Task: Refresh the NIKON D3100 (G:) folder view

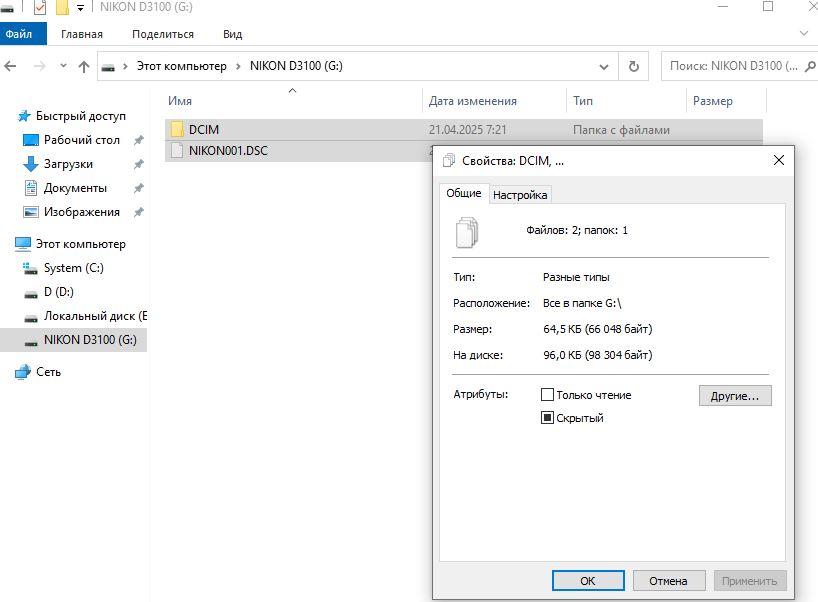Action: tap(633, 66)
